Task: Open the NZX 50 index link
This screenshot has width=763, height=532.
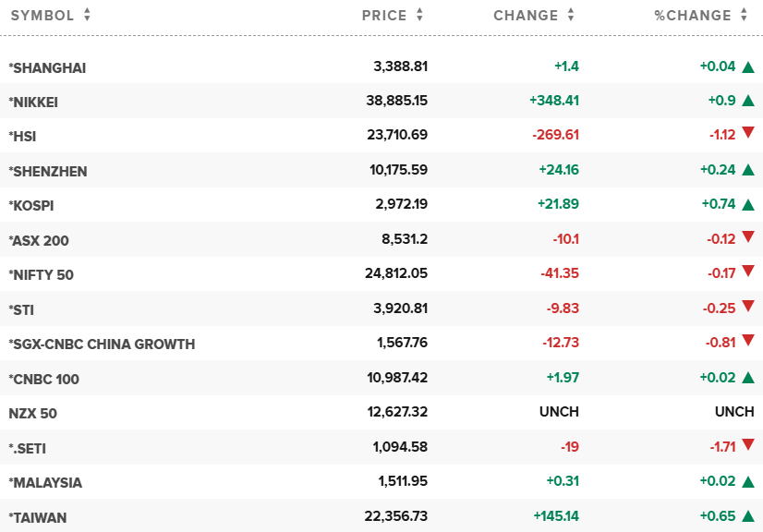Action: click(x=32, y=413)
